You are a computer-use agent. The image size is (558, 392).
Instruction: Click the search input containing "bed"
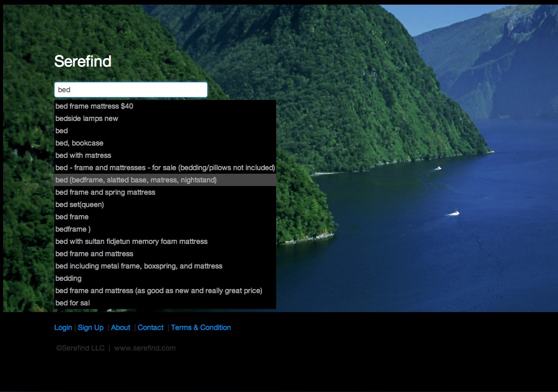coord(131,90)
